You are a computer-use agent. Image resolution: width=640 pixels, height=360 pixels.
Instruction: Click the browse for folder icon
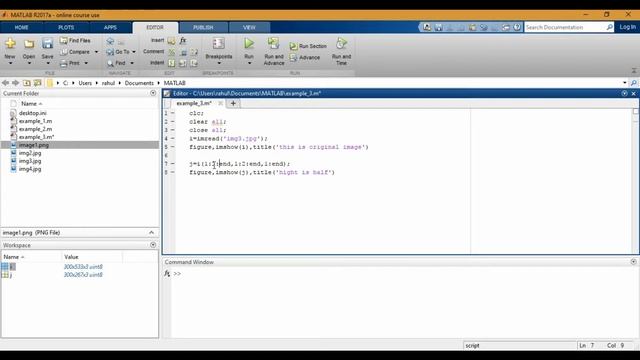click(38, 83)
